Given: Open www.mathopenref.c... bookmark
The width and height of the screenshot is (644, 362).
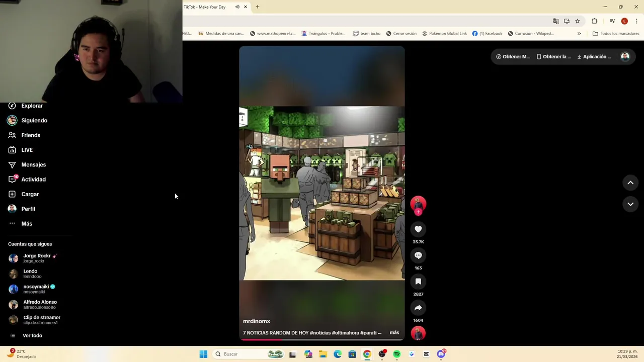Looking at the screenshot, I should (272, 34).
